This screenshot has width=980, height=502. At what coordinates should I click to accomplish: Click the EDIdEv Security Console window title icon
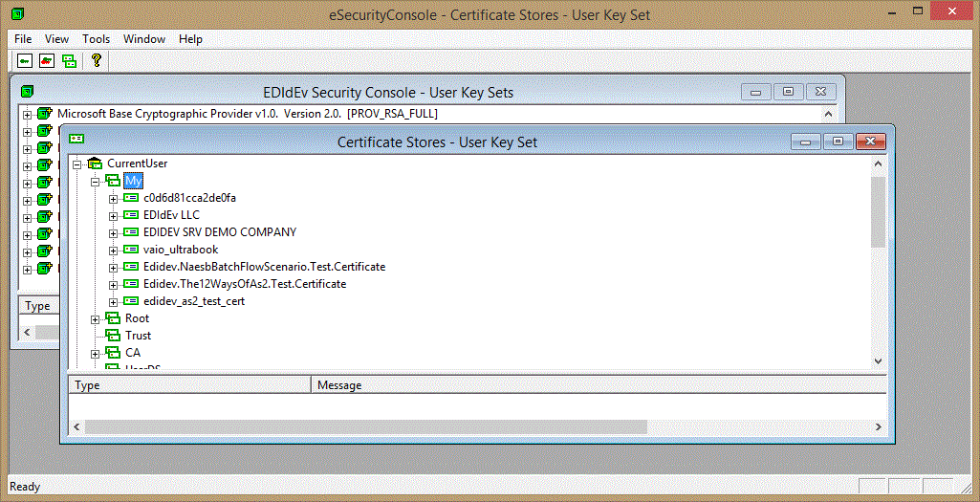click(27, 92)
